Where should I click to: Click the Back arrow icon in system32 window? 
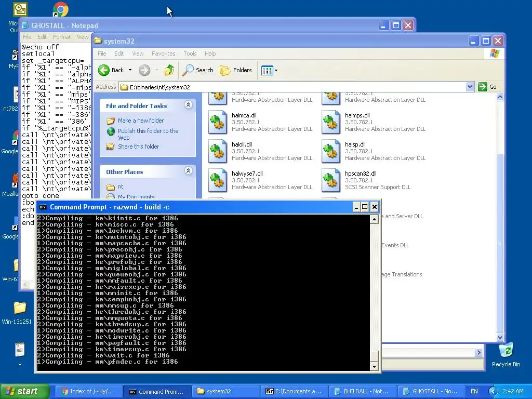104,70
